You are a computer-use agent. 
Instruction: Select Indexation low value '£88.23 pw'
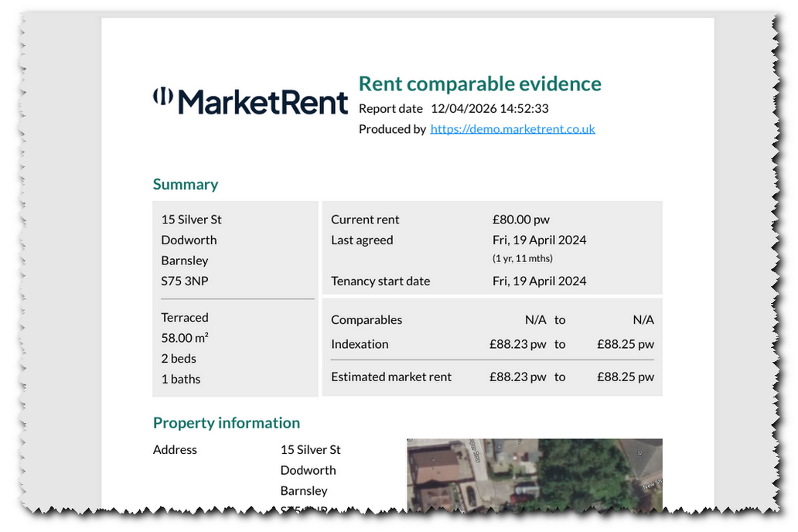coord(517,344)
